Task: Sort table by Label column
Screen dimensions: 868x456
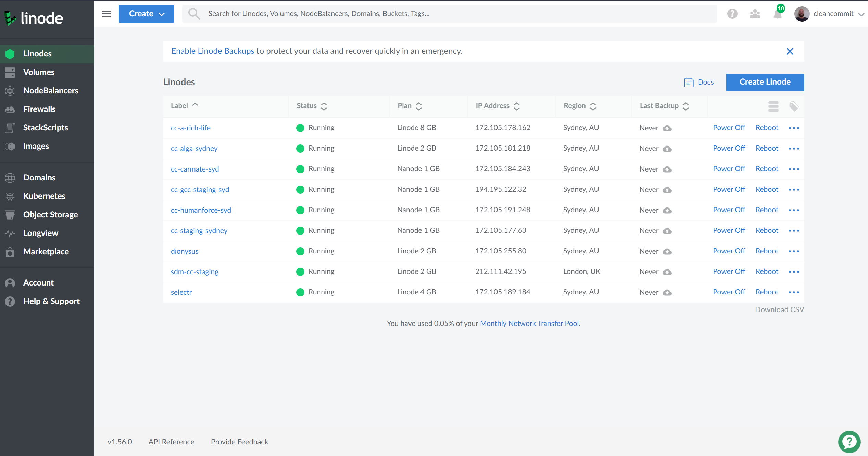Action: [x=185, y=106]
